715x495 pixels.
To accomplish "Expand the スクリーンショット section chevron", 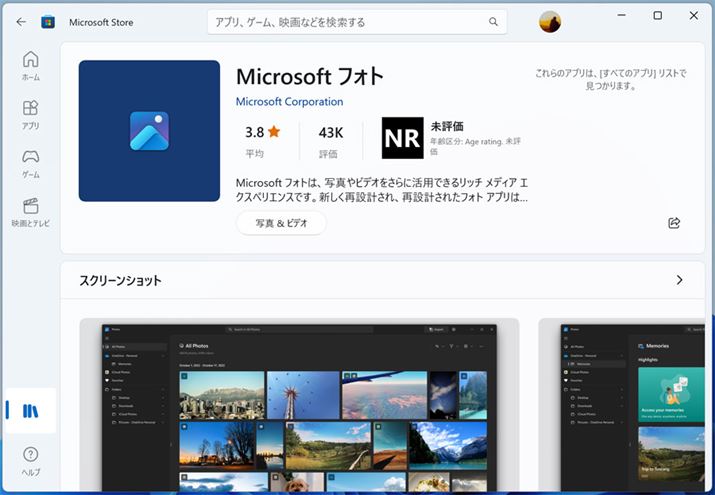I will coord(679,280).
